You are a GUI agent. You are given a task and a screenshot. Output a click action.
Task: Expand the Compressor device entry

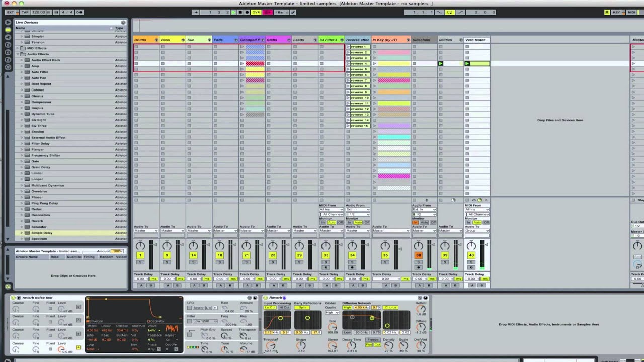[22, 102]
